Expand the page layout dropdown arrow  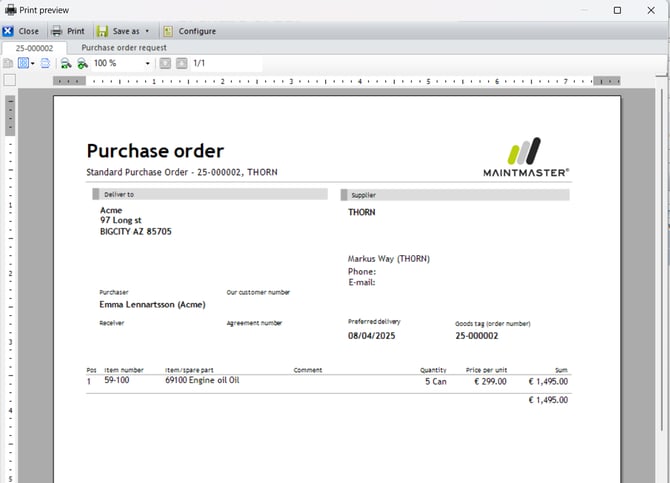click(32, 64)
